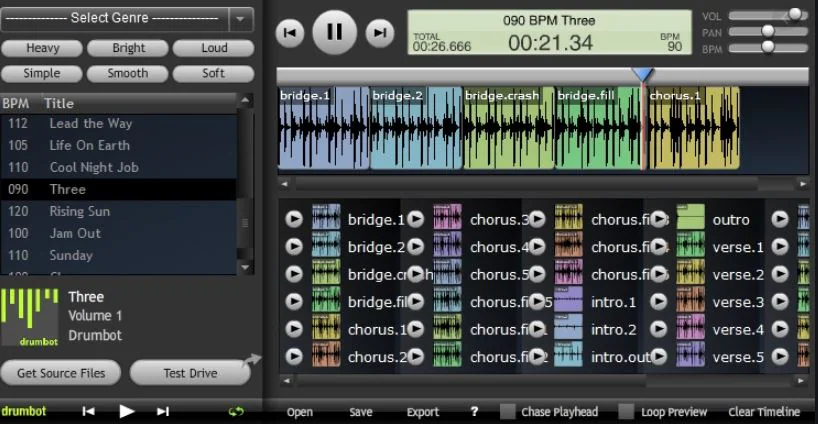Preview the bridge.1 loop with its play icon
This screenshot has height=424, width=818.
coord(294,219)
